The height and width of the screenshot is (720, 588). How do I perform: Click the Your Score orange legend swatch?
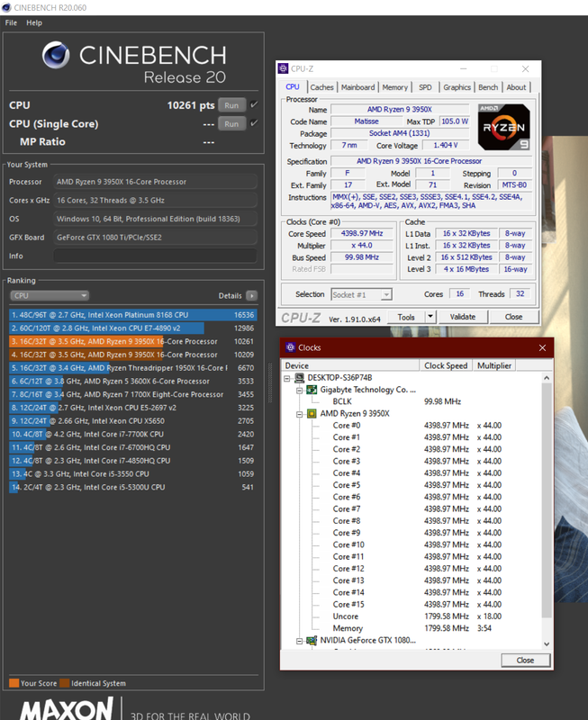tap(14, 683)
